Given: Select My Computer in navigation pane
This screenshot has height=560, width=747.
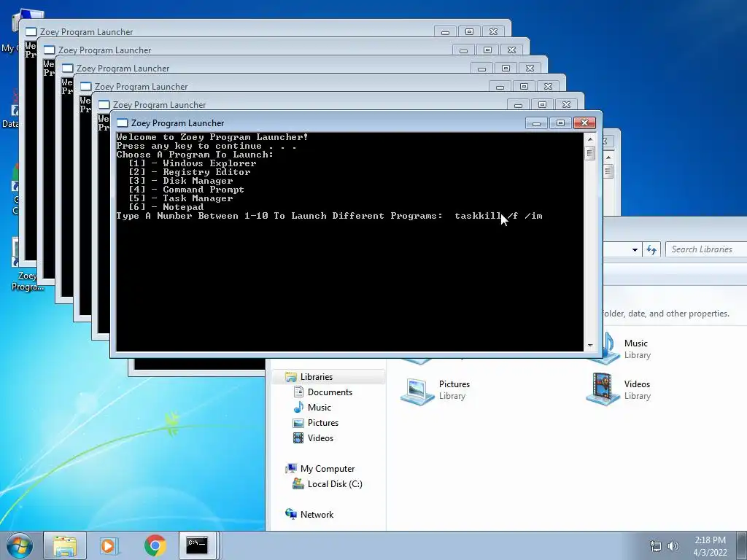Looking at the screenshot, I should [x=328, y=469].
